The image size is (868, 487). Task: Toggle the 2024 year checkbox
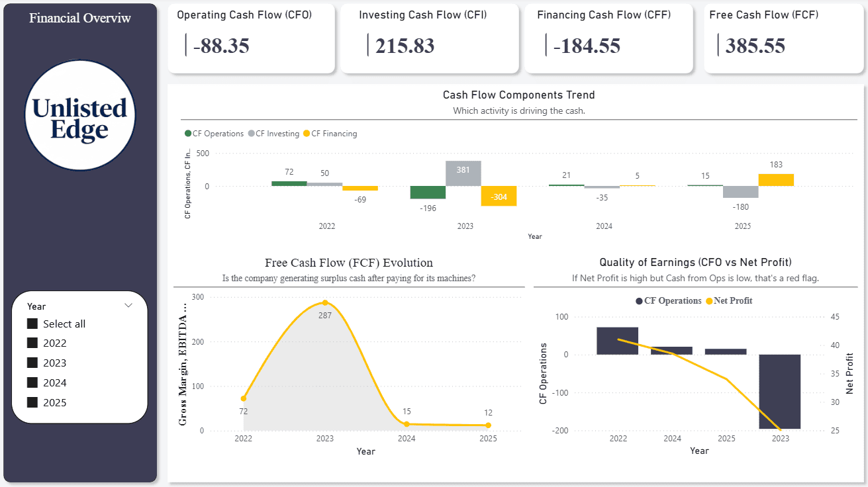[x=32, y=382]
